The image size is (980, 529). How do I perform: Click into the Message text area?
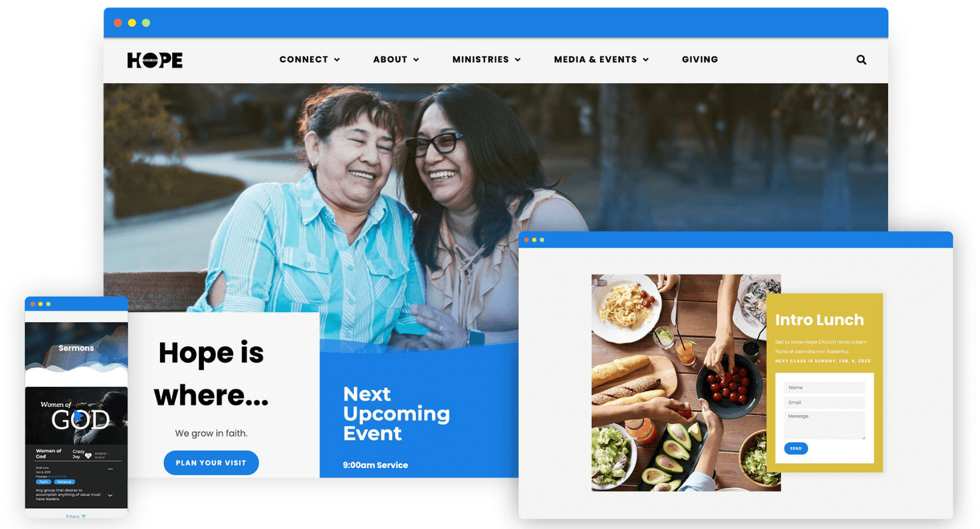point(824,425)
